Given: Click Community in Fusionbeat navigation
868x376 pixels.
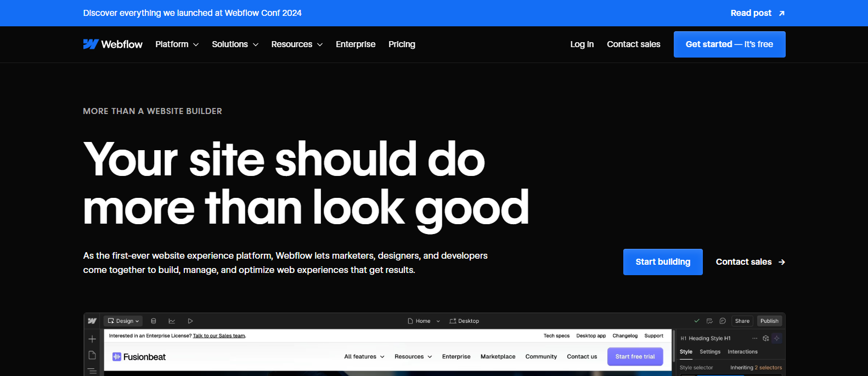Looking at the screenshot, I should coord(541,357).
